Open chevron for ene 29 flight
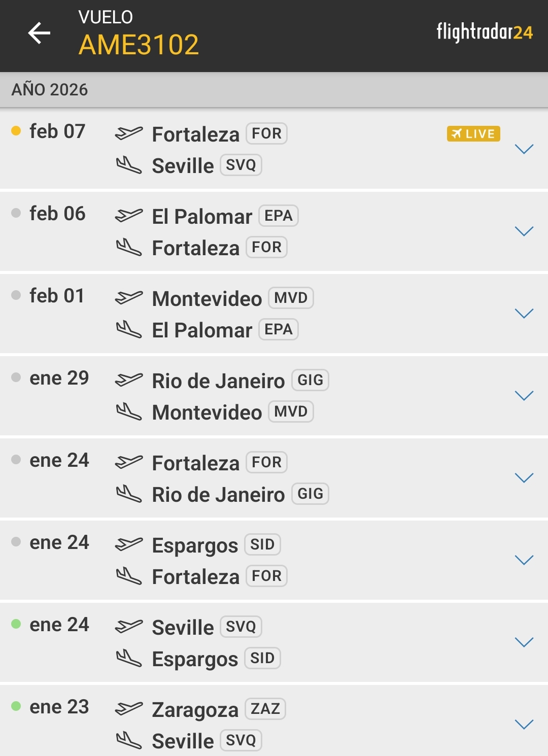The width and height of the screenshot is (548, 756). click(x=524, y=395)
